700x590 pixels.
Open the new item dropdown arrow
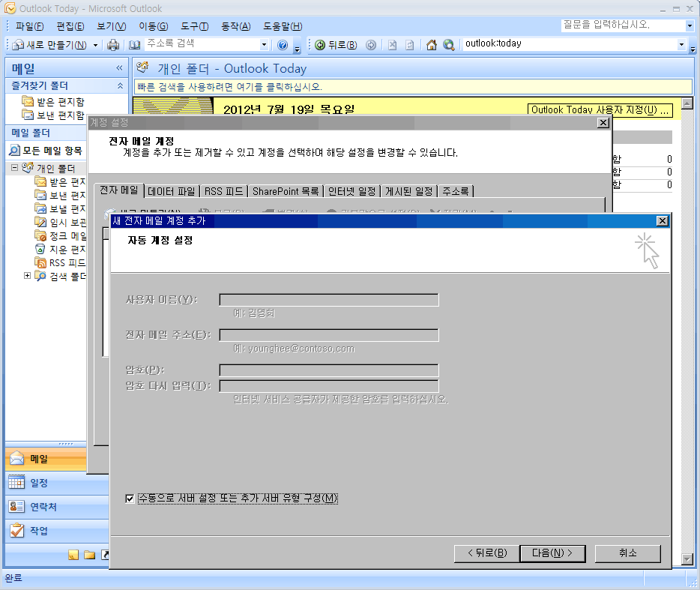click(95, 45)
